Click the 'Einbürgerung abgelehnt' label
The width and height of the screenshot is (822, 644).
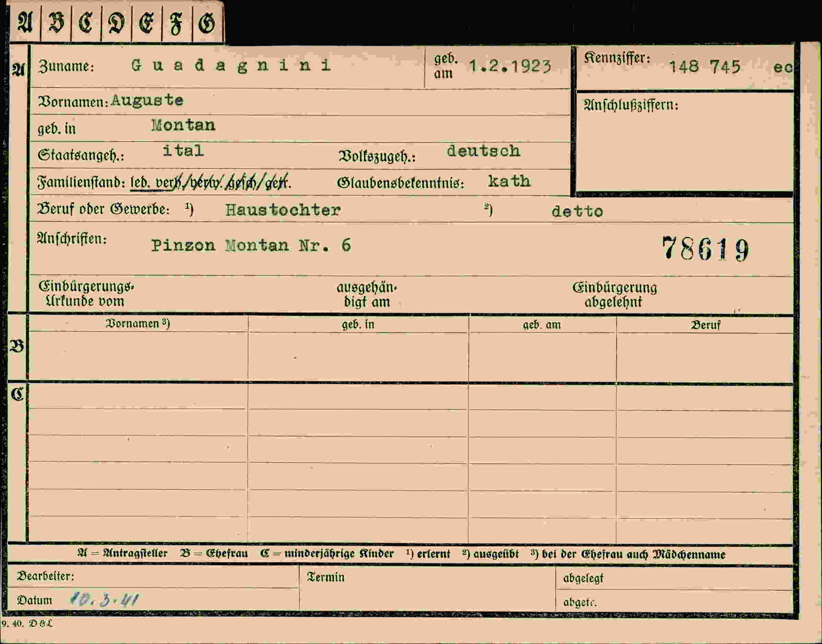615,295
